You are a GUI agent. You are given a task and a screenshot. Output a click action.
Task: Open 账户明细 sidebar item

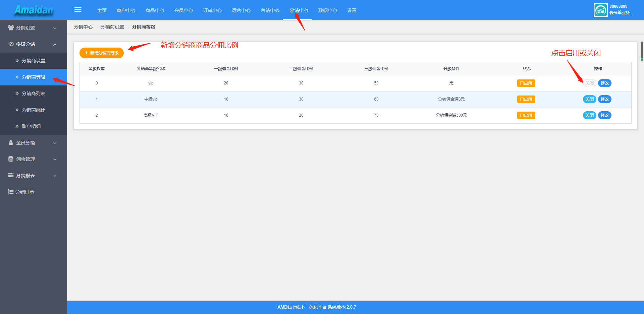click(x=34, y=126)
